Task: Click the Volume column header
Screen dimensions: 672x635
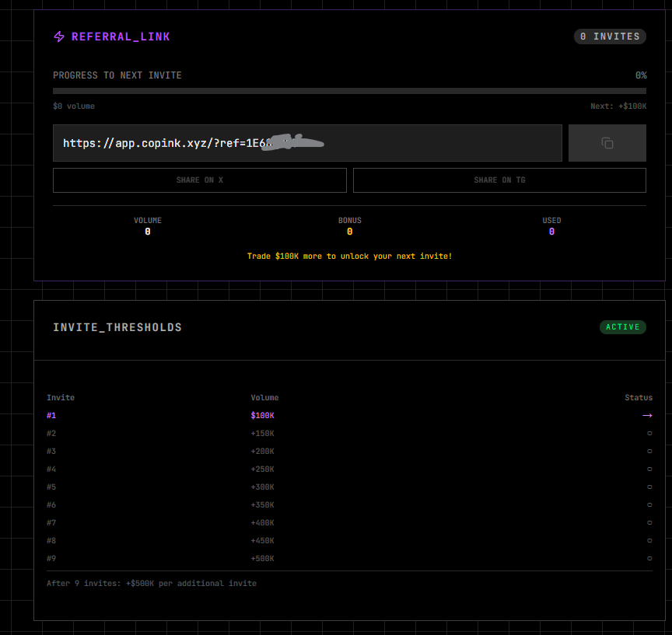Action: [264, 398]
